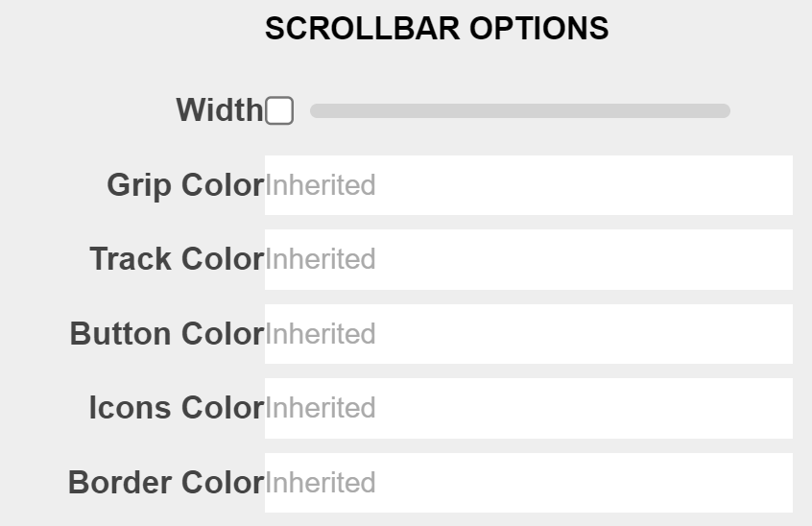Click the midpoint of the Width slider
Viewport: 812px width, 526px height.
(x=520, y=111)
